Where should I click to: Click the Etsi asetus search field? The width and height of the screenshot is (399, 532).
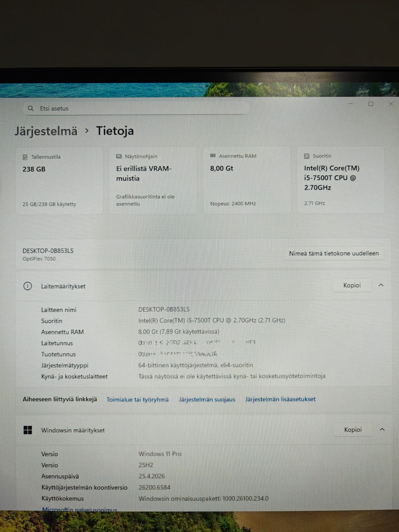pyautogui.click(x=136, y=108)
